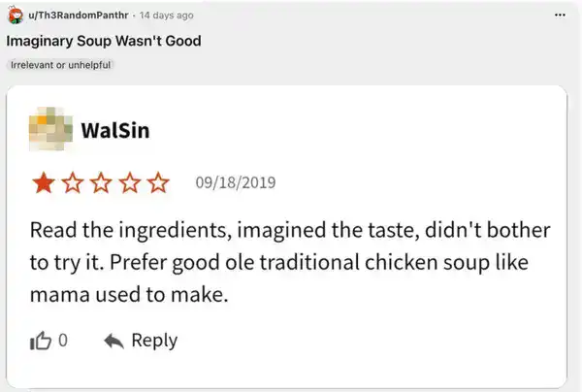Click the like count of 0
Viewport: 582px width, 392px height.
pyautogui.click(x=63, y=341)
